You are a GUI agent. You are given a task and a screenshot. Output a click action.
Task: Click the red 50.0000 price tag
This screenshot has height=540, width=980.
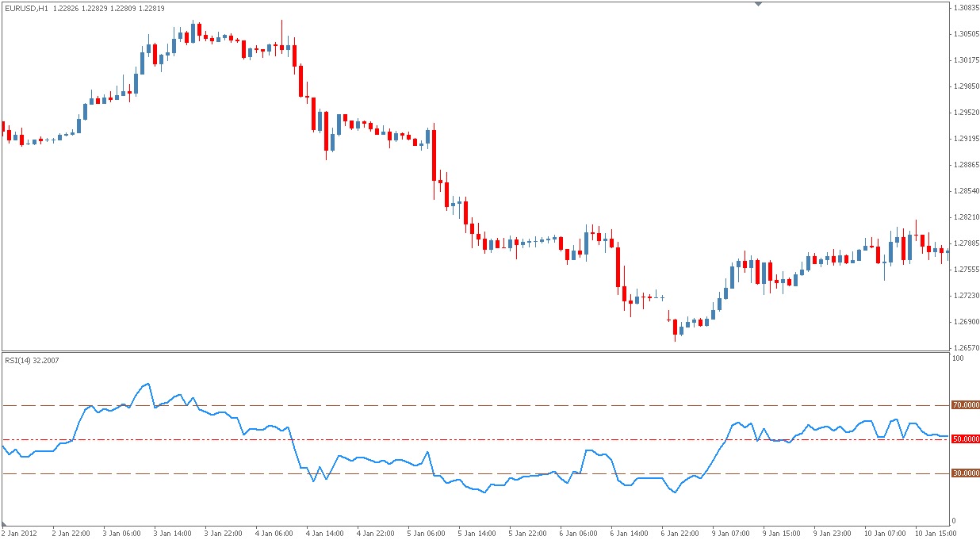(962, 439)
